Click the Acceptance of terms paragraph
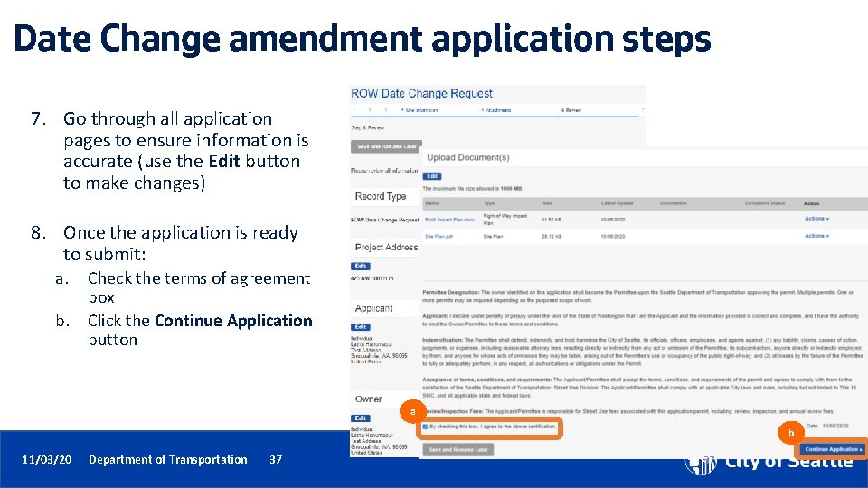The height and width of the screenshot is (488, 868). [x=639, y=388]
